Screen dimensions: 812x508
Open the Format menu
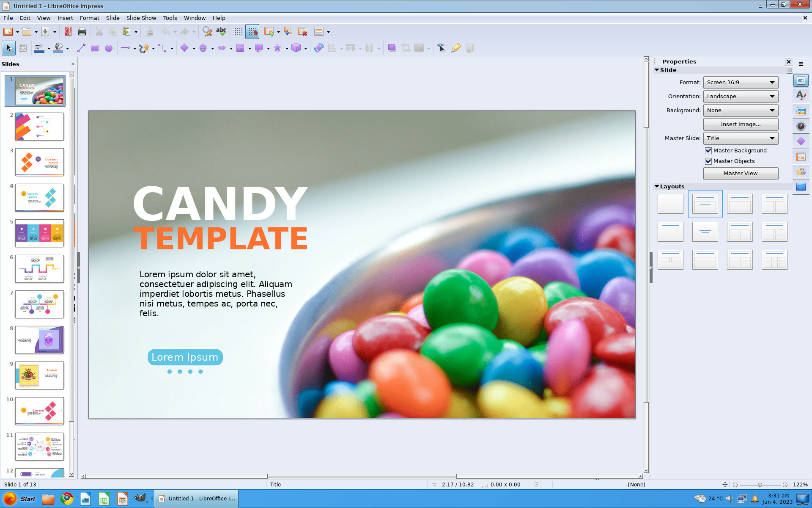coord(89,18)
